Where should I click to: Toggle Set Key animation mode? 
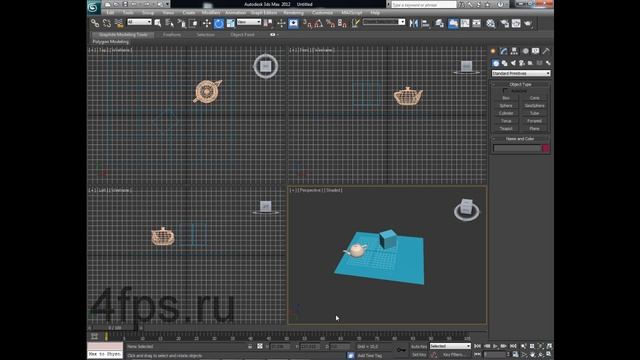click(419, 355)
